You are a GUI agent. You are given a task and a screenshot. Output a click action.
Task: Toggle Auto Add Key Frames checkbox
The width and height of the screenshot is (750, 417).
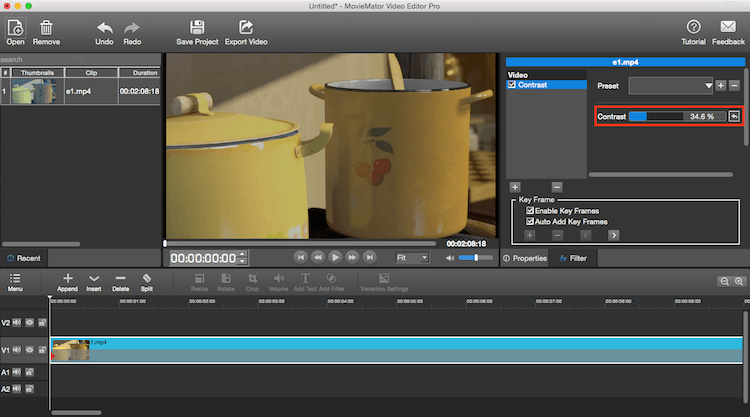529,221
